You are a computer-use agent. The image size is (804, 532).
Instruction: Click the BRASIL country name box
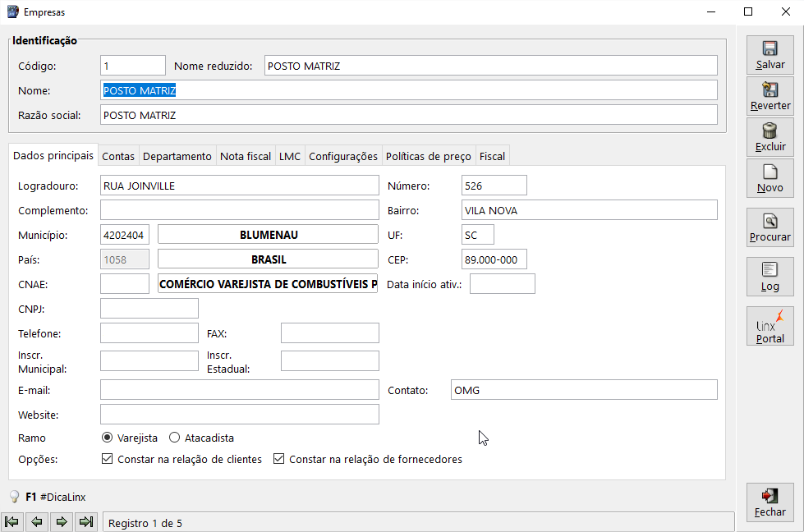coord(269,259)
